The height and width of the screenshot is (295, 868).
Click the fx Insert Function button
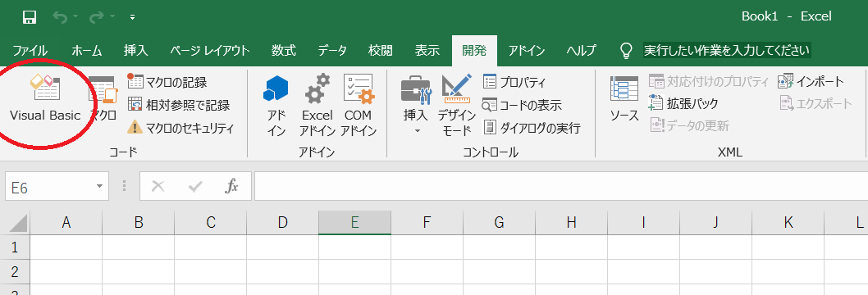231,187
